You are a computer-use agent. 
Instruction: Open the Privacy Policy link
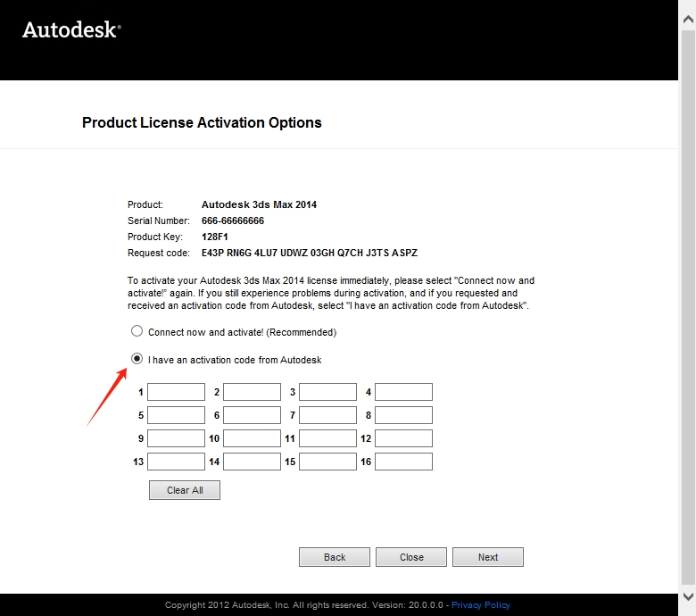point(480,605)
